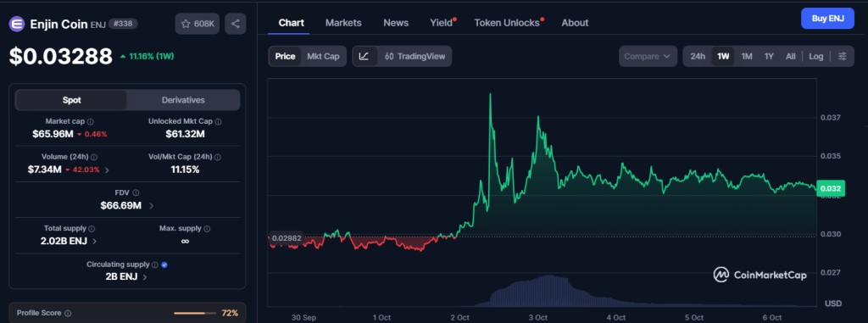Expand the FDV chevron
The width and height of the screenshot is (868, 323).
[x=151, y=205]
